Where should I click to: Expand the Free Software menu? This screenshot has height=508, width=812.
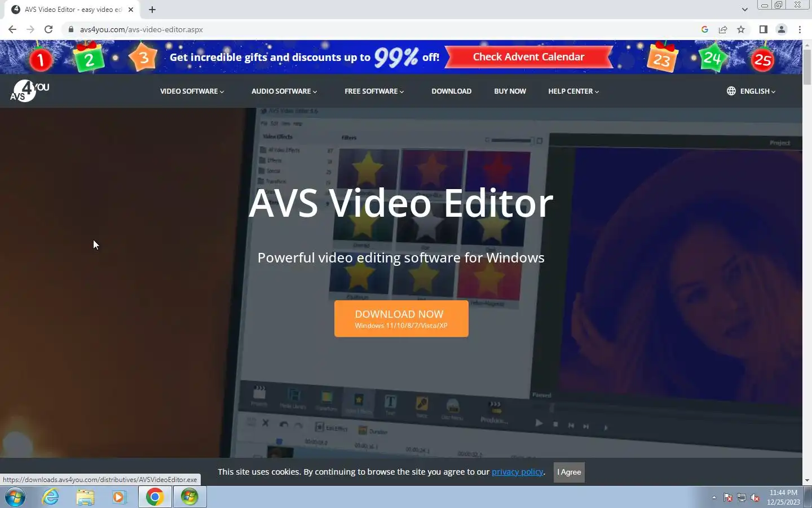[374, 91]
